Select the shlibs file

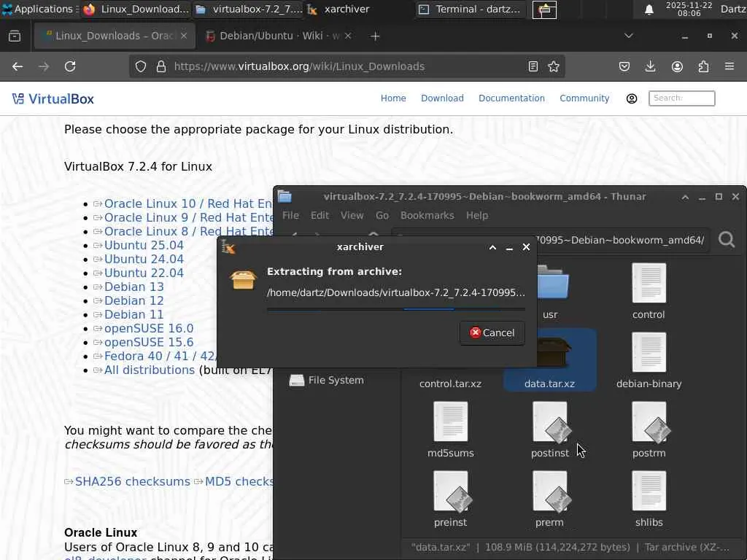pyautogui.click(x=649, y=499)
